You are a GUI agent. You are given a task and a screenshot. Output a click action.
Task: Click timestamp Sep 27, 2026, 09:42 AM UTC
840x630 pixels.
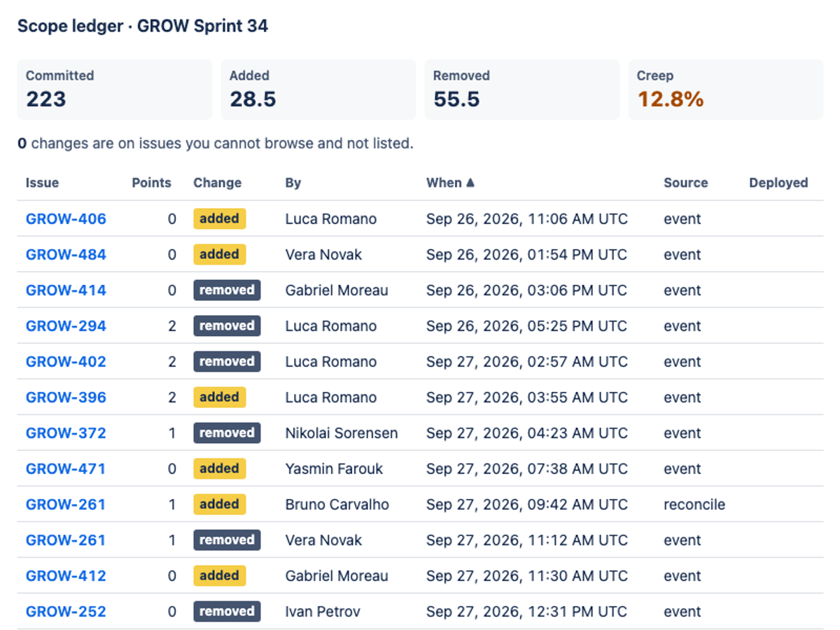527,505
